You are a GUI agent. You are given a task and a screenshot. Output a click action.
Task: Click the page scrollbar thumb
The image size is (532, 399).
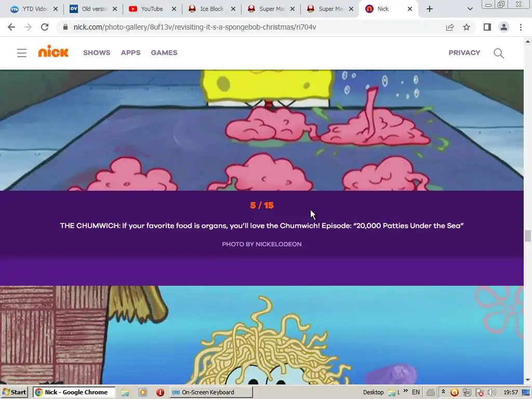tap(528, 236)
